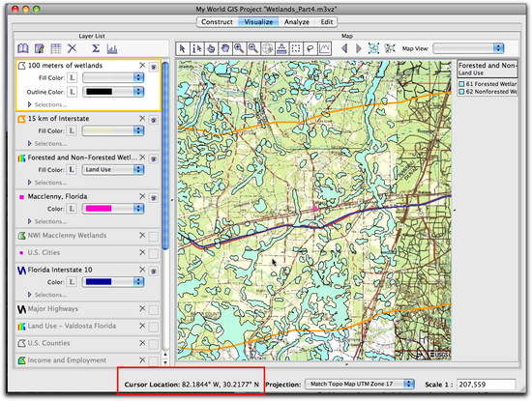This screenshot has width=532, height=401.
Task: Activate the zoom out magnifier tool
Action: pos(253,49)
